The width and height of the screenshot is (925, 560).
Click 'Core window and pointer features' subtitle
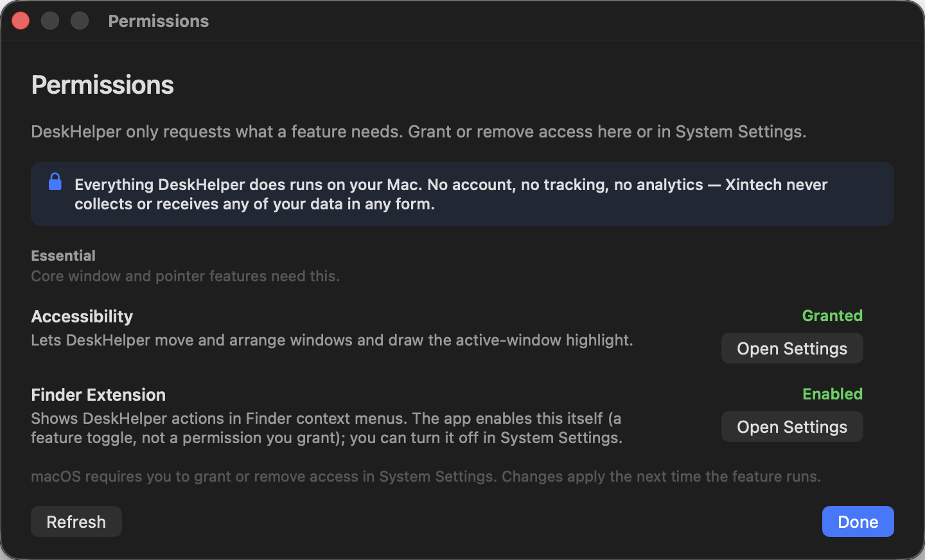click(x=185, y=276)
